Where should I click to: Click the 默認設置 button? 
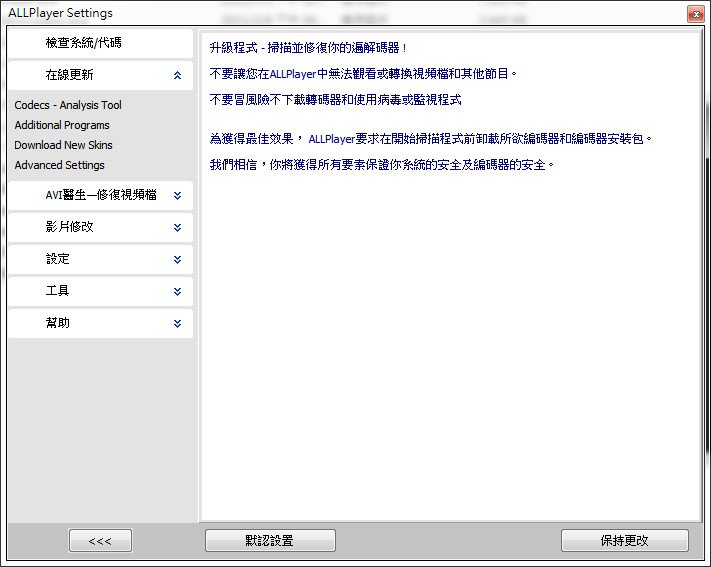(x=270, y=541)
